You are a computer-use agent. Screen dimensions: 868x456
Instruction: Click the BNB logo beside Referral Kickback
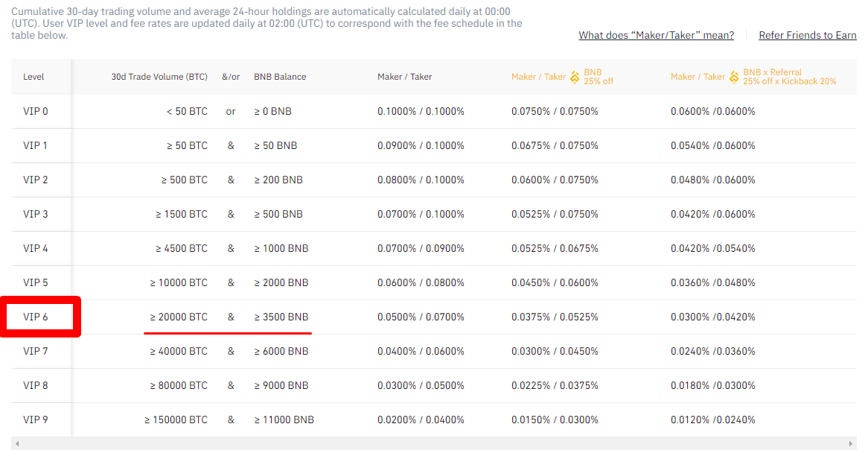click(x=734, y=77)
